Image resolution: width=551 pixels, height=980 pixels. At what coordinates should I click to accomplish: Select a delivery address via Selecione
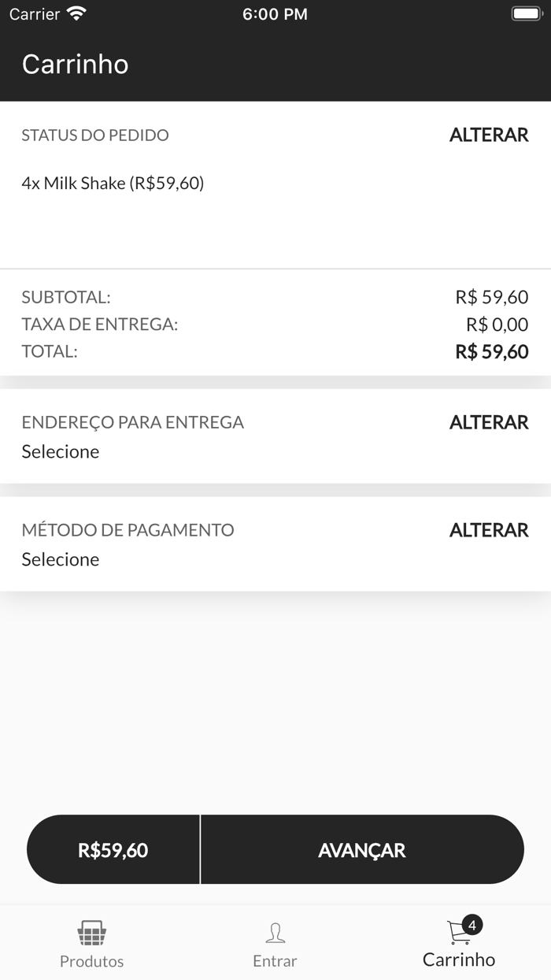pos(61,451)
